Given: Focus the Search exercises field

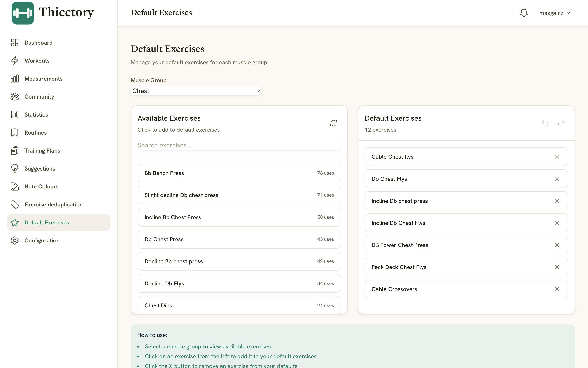Looking at the screenshot, I should point(239,145).
